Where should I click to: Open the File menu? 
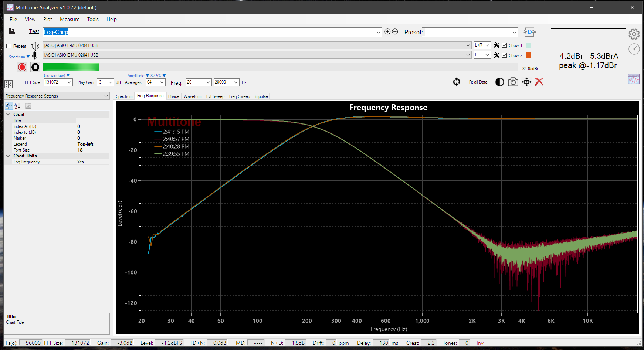coord(13,19)
